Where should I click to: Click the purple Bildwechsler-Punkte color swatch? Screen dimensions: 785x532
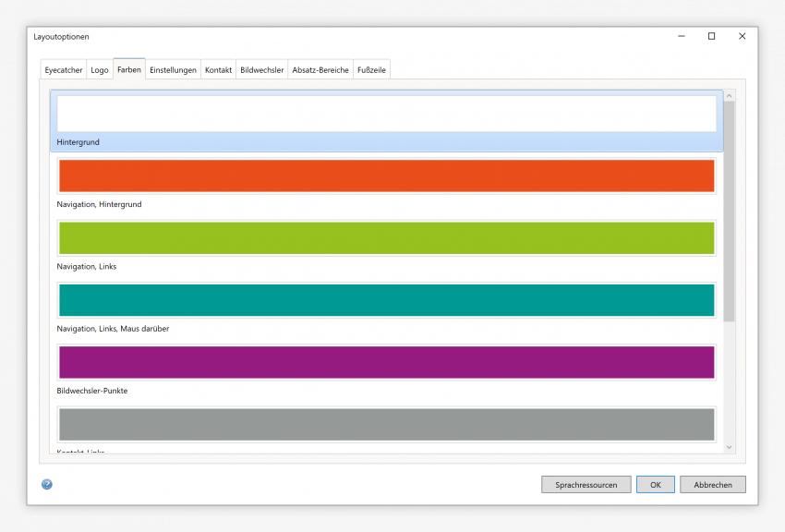(386, 362)
